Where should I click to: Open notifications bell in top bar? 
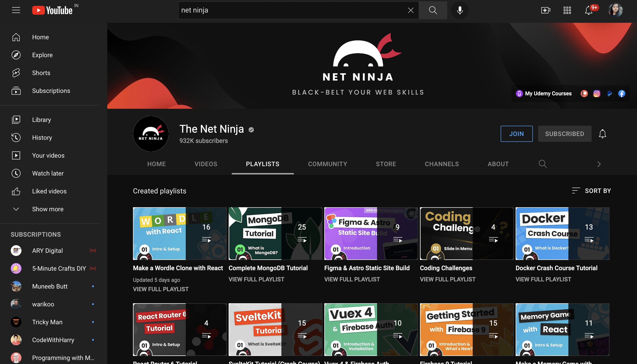[588, 10]
